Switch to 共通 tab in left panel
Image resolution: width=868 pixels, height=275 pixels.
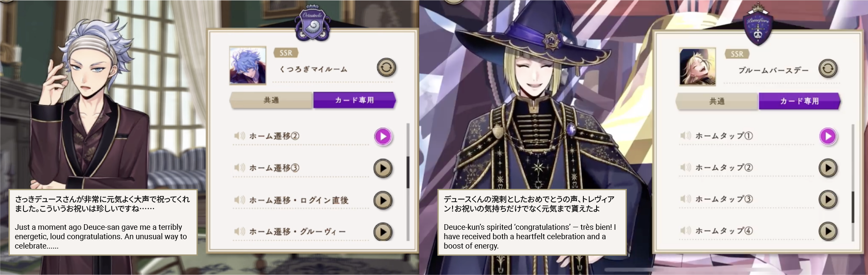pyautogui.click(x=271, y=100)
